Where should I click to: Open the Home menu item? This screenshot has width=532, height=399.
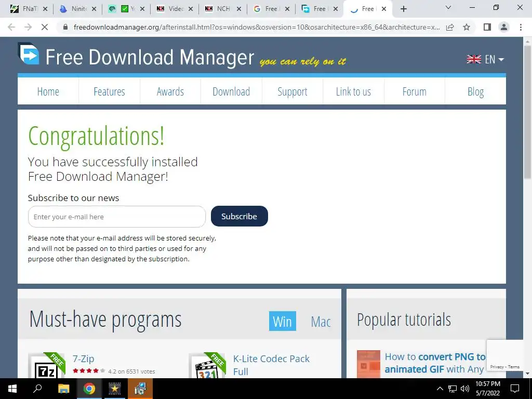(48, 91)
